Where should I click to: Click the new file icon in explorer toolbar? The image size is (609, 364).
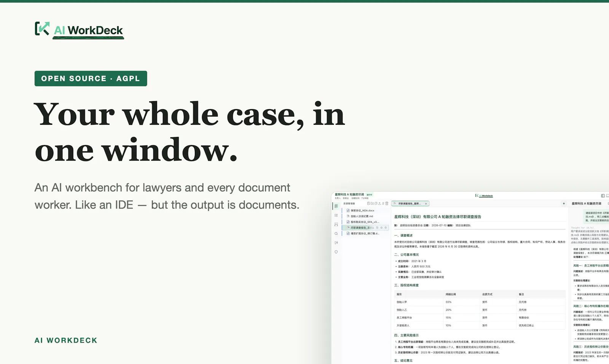pos(368,203)
